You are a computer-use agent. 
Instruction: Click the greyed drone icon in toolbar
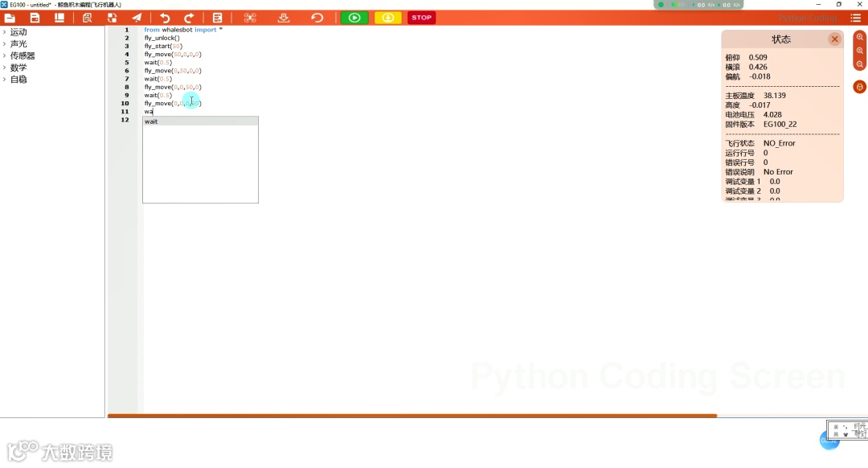250,18
